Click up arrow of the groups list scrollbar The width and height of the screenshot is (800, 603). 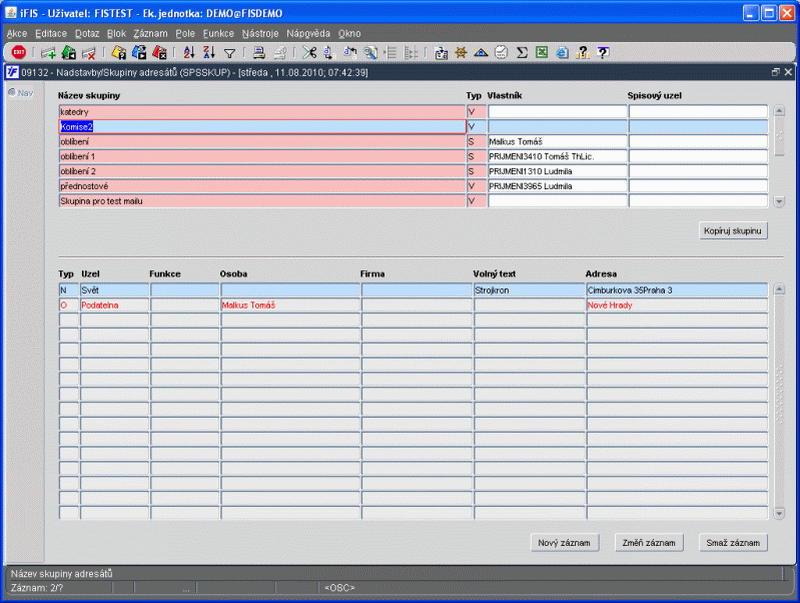tap(779, 111)
